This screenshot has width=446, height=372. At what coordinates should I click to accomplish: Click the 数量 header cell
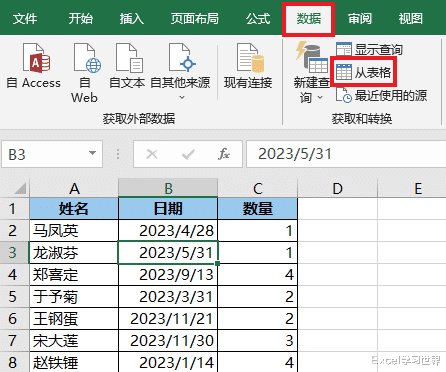pyautogui.click(x=257, y=209)
